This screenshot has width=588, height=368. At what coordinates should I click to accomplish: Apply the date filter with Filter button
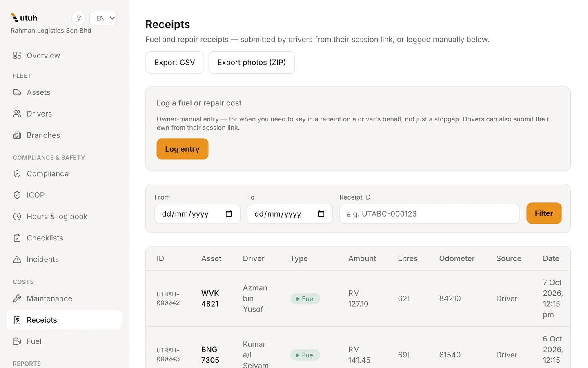coord(544,213)
